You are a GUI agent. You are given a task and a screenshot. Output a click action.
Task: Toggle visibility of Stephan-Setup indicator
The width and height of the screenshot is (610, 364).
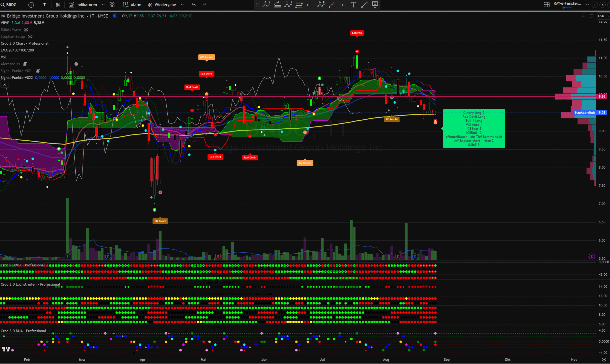pyautogui.click(x=30, y=37)
